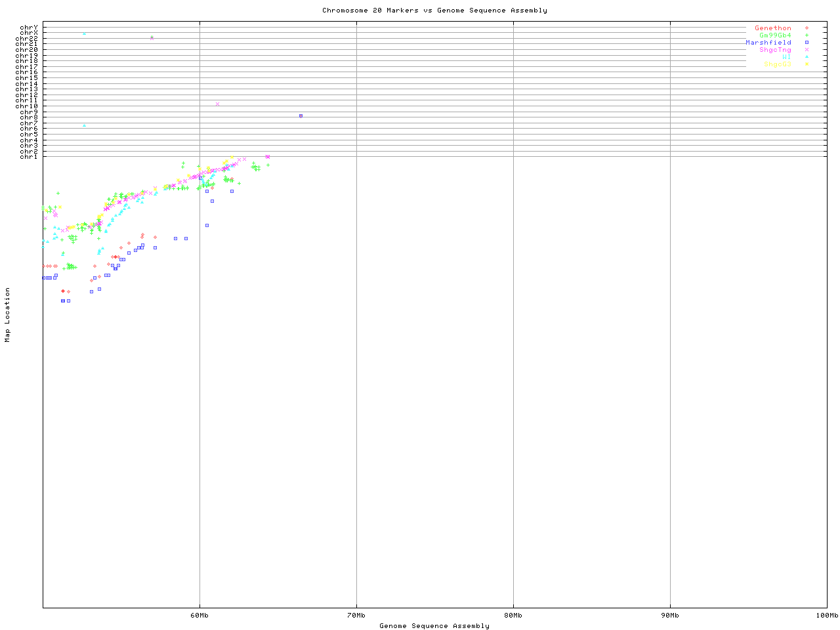This screenshot has height=630, width=840.
Task: Click the 100Mb x-axis tick label
Action: pos(826,616)
